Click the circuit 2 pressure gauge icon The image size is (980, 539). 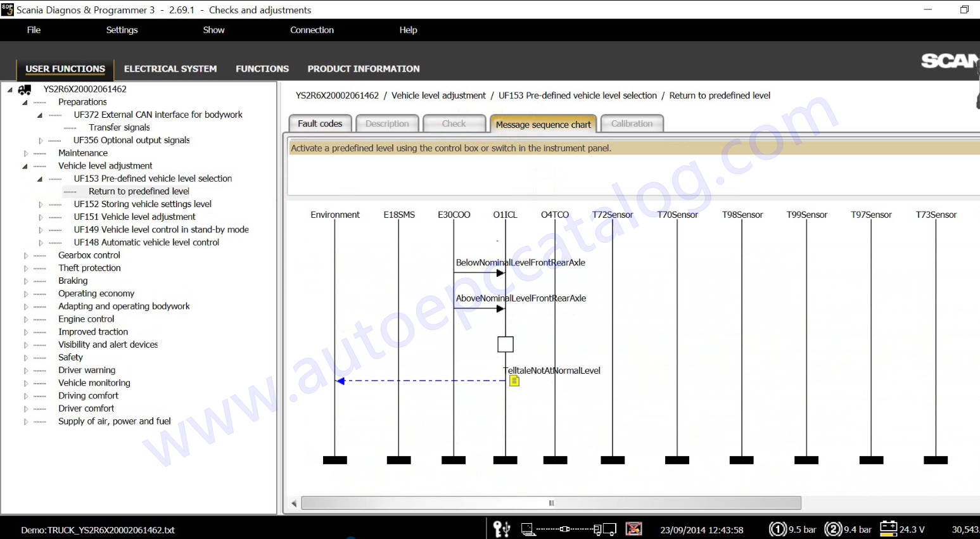point(833,529)
